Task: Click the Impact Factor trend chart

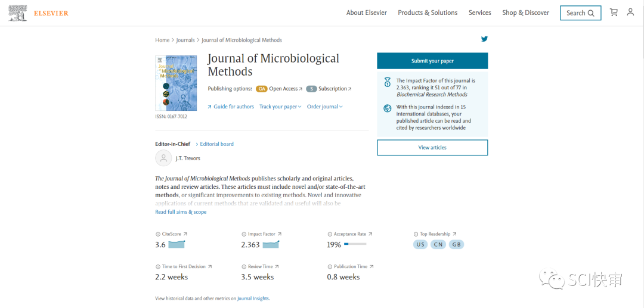Action: pyautogui.click(x=271, y=244)
